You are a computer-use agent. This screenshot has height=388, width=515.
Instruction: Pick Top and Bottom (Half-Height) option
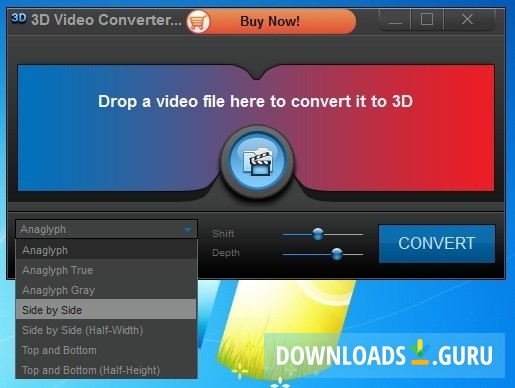click(106, 370)
